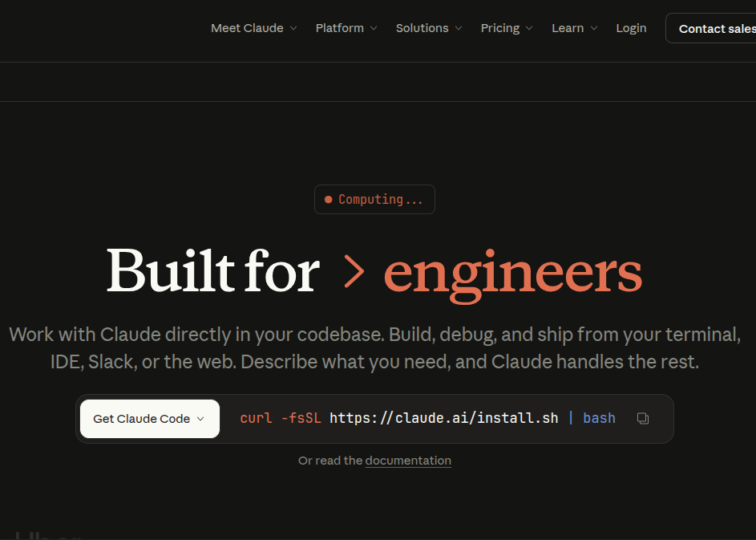This screenshot has width=756, height=540.
Task: Click the curl install command text
Action: tap(427, 418)
